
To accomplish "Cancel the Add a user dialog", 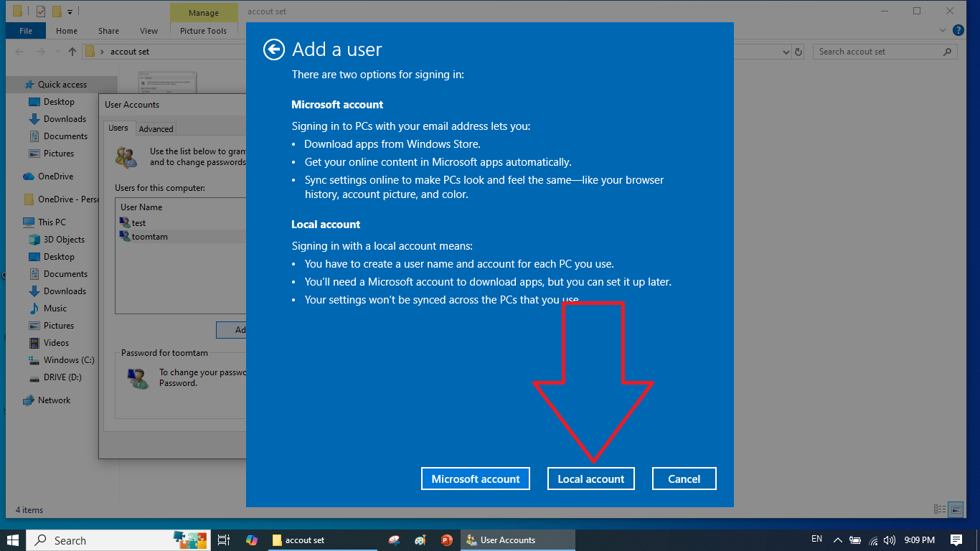I will coord(684,479).
